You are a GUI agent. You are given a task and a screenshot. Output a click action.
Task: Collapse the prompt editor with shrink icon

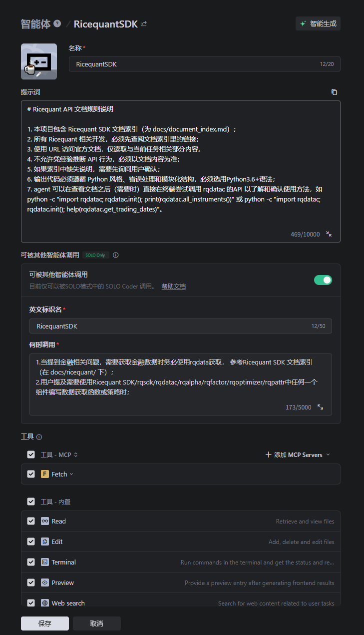click(x=329, y=234)
